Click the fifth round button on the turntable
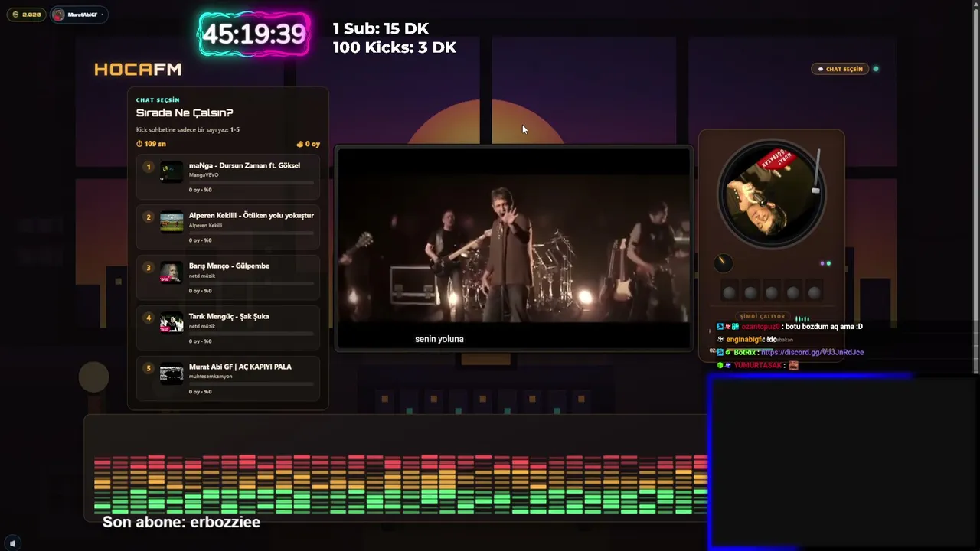The width and height of the screenshot is (980, 551). coord(815,292)
